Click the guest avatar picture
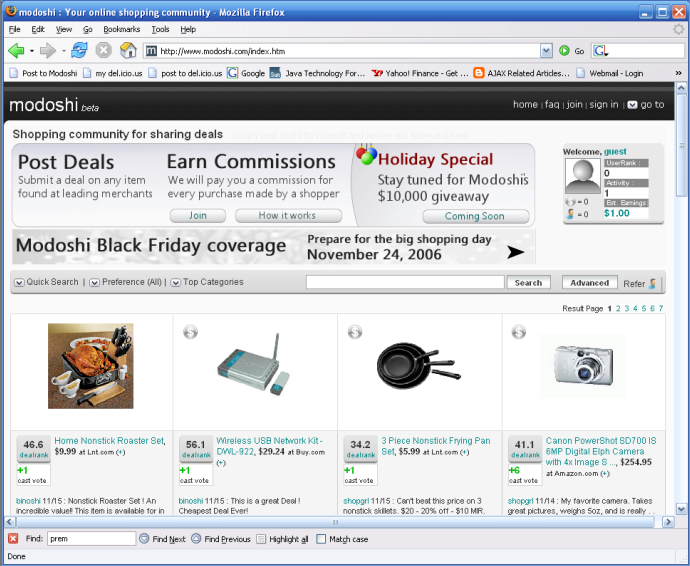690x566 pixels. tap(583, 176)
